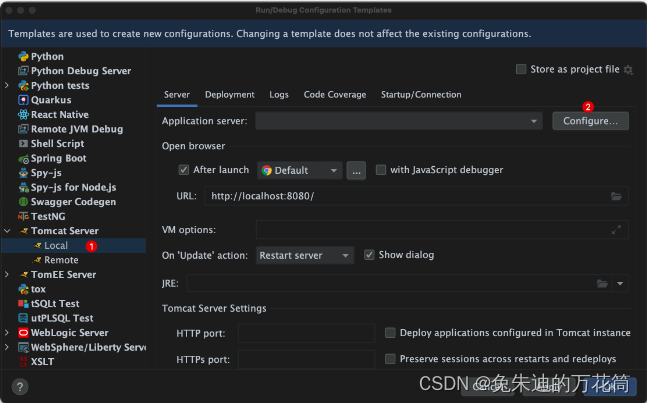Open the Restart server update action dropdown
This screenshot has height=403, width=647.
(305, 255)
